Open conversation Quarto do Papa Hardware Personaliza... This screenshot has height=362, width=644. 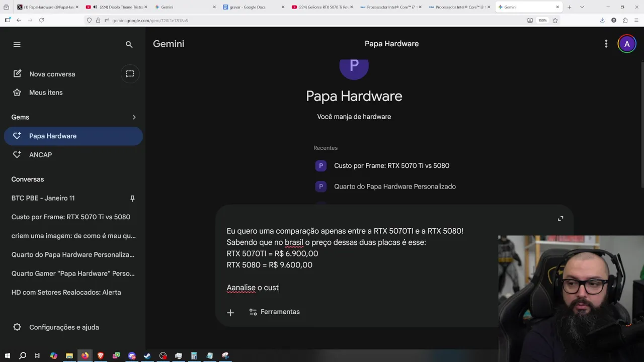tap(73, 254)
